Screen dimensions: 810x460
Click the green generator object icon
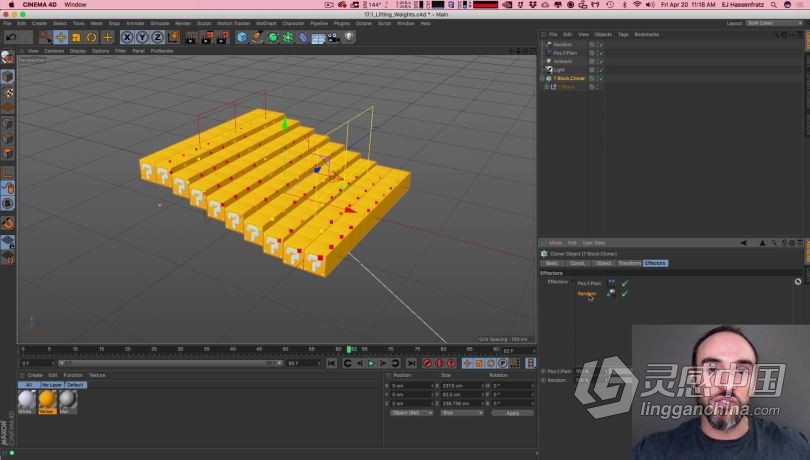tap(273, 37)
